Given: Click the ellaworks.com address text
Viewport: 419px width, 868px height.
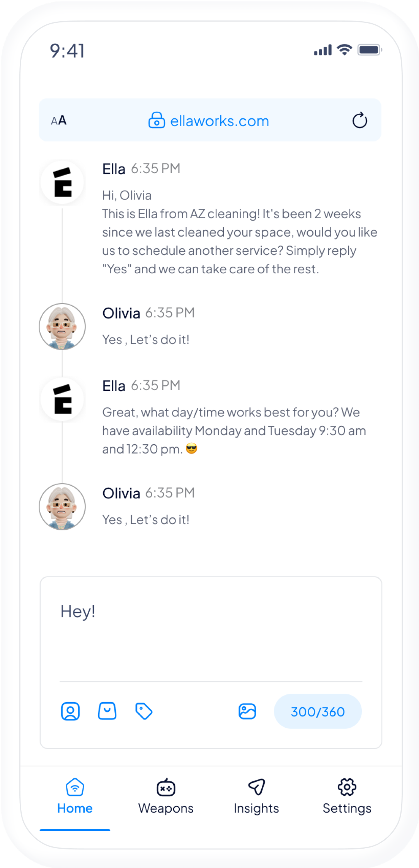Looking at the screenshot, I should (x=220, y=121).
